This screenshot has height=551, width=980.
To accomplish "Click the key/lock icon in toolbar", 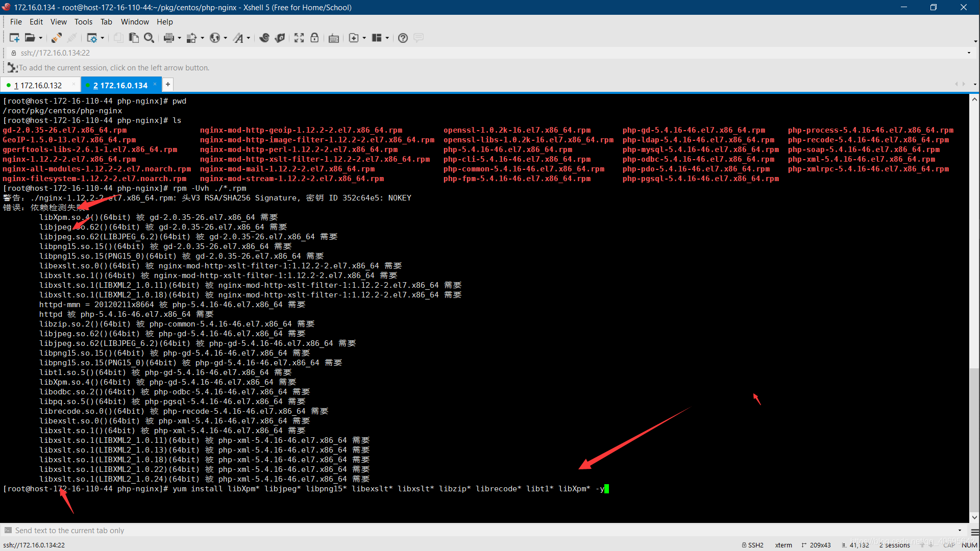I will tap(314, 38).
